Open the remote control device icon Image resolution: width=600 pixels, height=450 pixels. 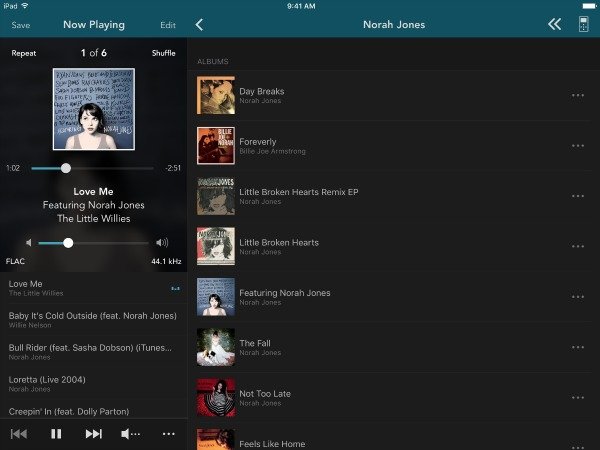pyautogui.click(x=584, y=24)
